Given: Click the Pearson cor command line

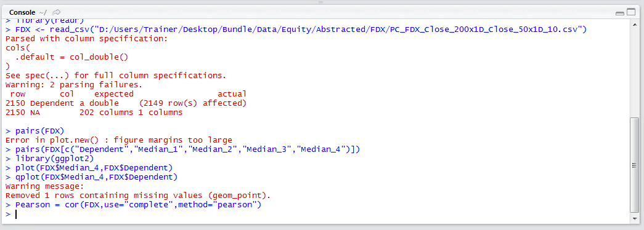Looking at the screenshot, I should click(x=133, y=205).
